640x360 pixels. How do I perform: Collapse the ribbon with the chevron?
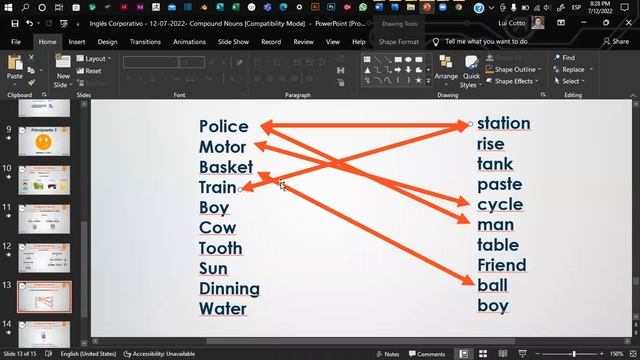(x=633, y=95)
